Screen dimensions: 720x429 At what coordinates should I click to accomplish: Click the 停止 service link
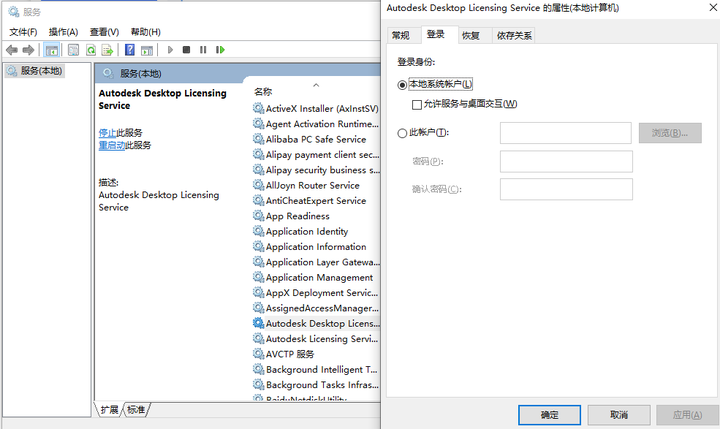[107, 132]
